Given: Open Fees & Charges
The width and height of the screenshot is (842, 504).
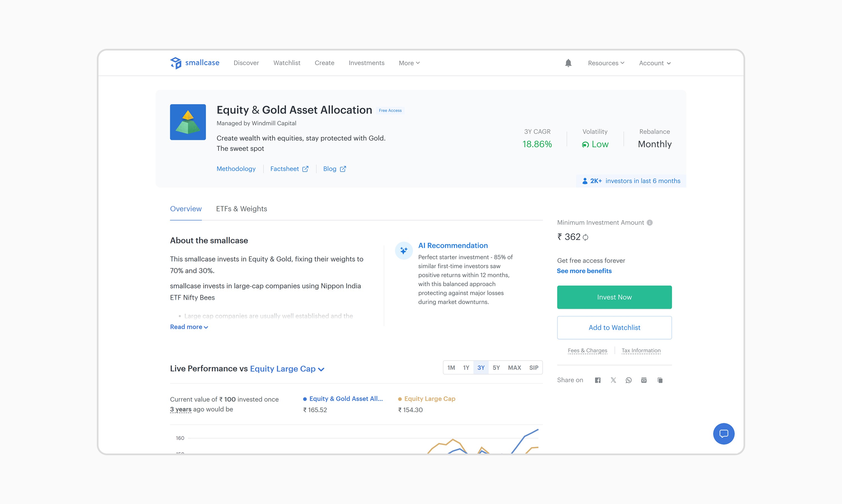Looking at the screenshot, I should pos(587,350).
